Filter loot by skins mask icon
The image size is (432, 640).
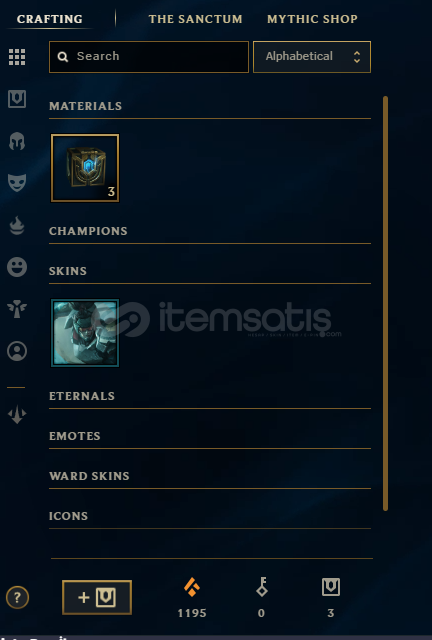[17, 182]
